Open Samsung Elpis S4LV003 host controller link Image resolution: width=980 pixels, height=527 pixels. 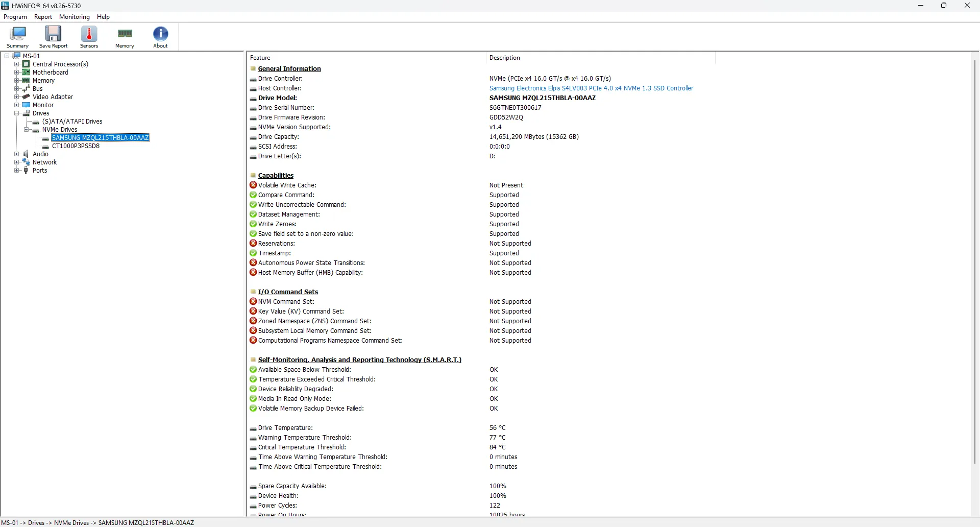(591, 88)
